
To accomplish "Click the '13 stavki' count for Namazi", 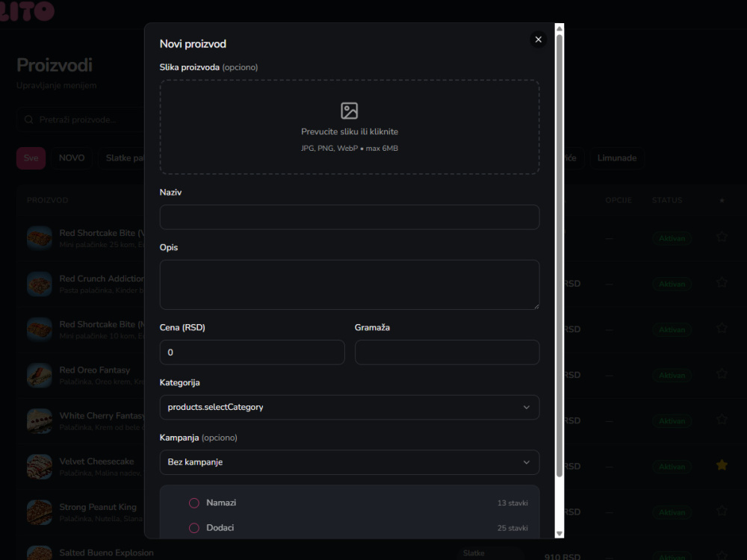I will 512,503.
